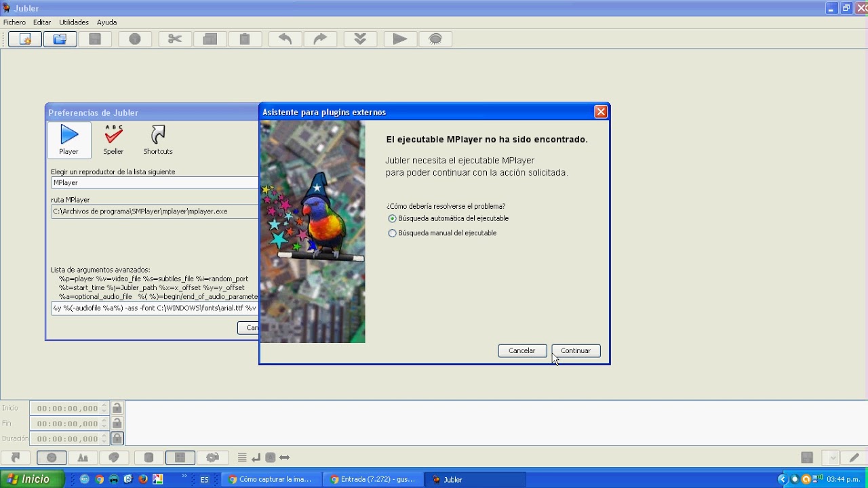Viewport: 868px width, 488px height.
Task: Click the partially hidden Cancel button in Preferencias
Action: point(248,328)
